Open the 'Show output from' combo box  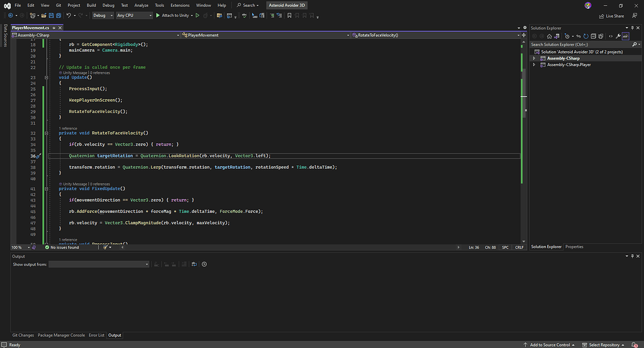point(99,264)
